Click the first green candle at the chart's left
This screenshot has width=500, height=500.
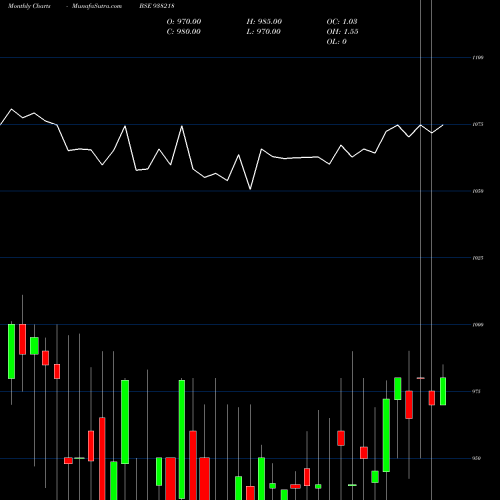point(11,351)
